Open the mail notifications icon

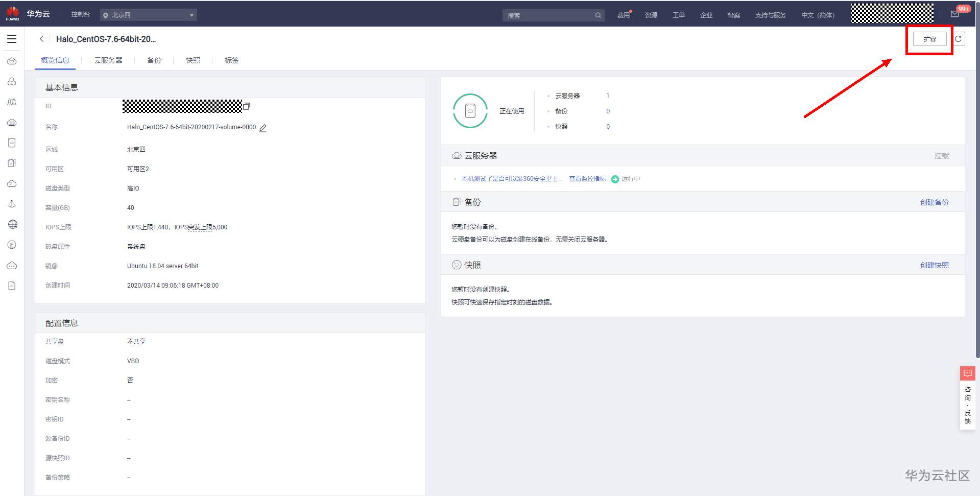[954, 14]
